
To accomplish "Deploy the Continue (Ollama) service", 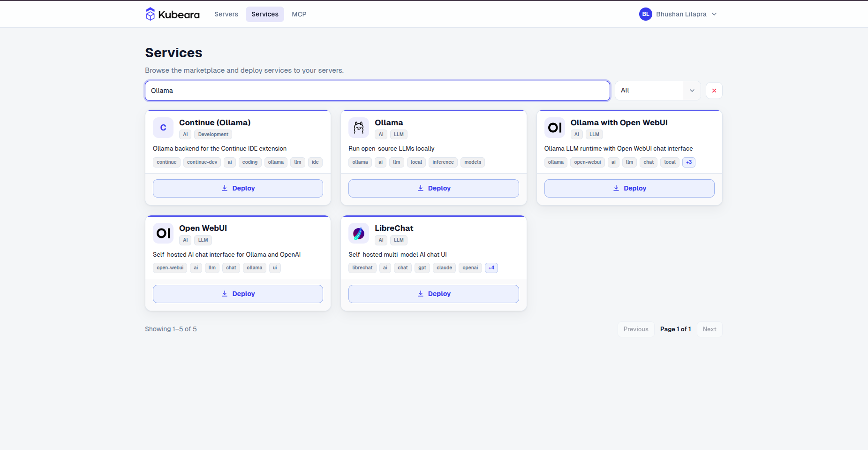I will click(238, 188).
